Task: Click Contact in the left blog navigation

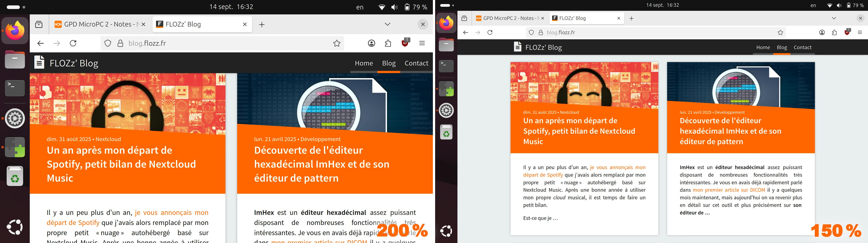Action: [x=416, y=63]
